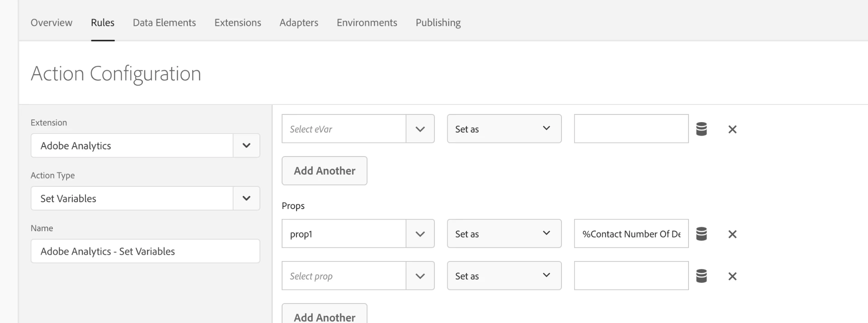This screenshot has height=323, width=868.
Task: Expand the Select prop dropdown
Action: (x=420, y=276)
